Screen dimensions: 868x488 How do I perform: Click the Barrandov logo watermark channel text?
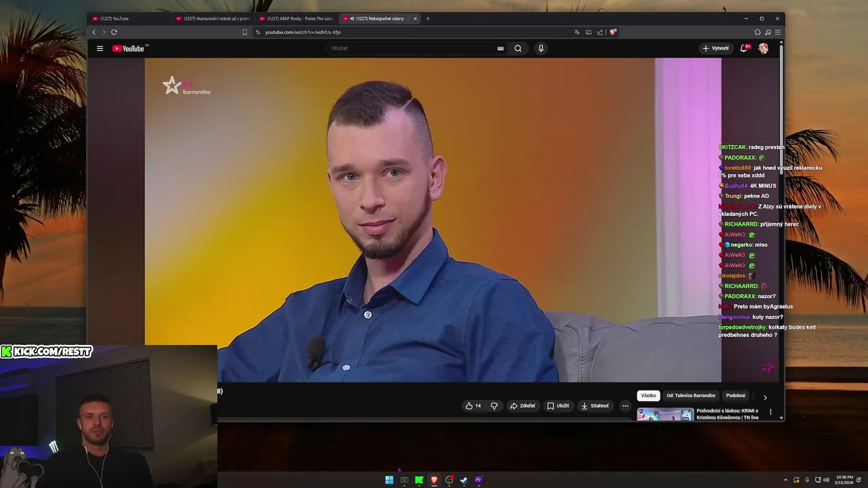click(197, 91)
